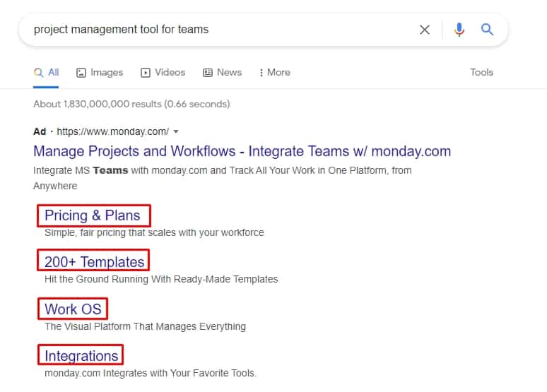This screenshot has height=392, width=547.
Task: Visit the 200+ Templates sitelink
Action: [94, 262]
